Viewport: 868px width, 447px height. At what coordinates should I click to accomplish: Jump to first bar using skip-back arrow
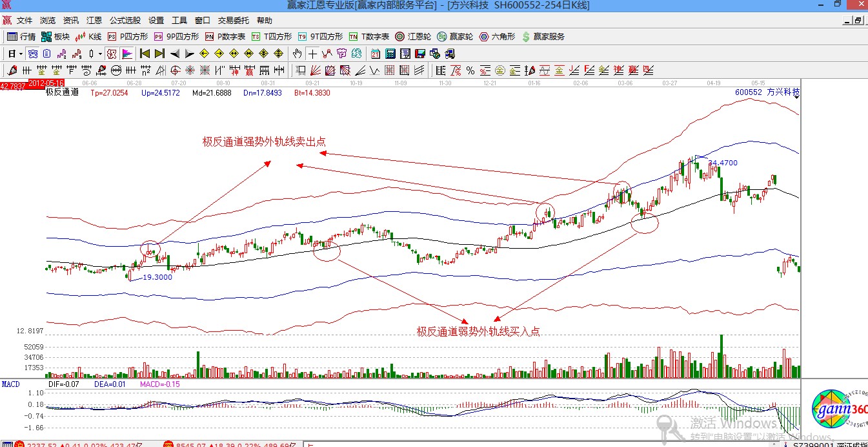click(x=145, y=54)
